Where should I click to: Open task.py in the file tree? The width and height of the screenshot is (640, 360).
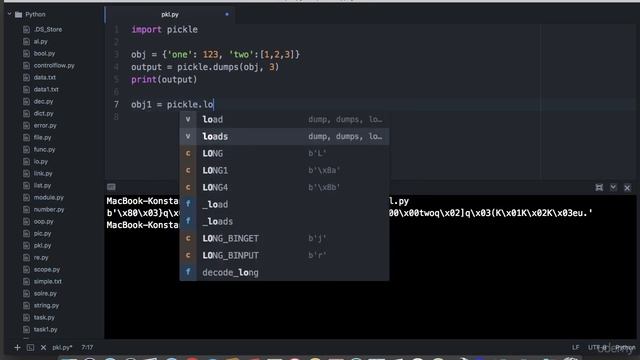click(x=44, y=318)
